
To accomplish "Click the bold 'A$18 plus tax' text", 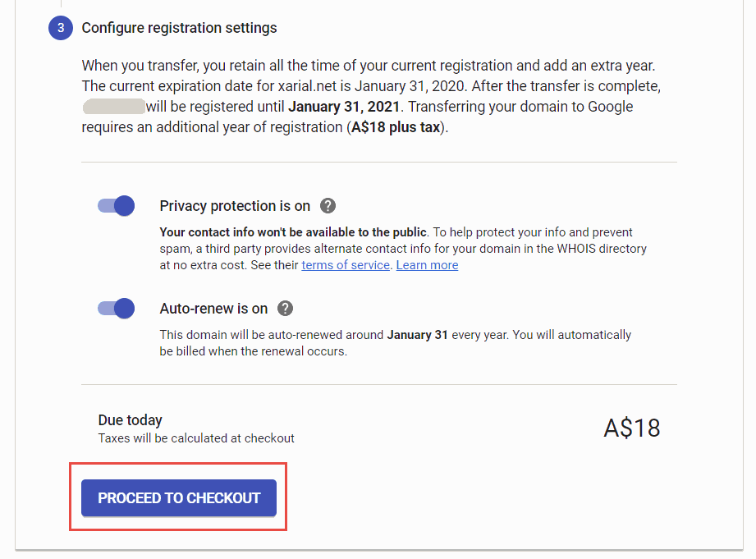I will click(x=396, y=127).
